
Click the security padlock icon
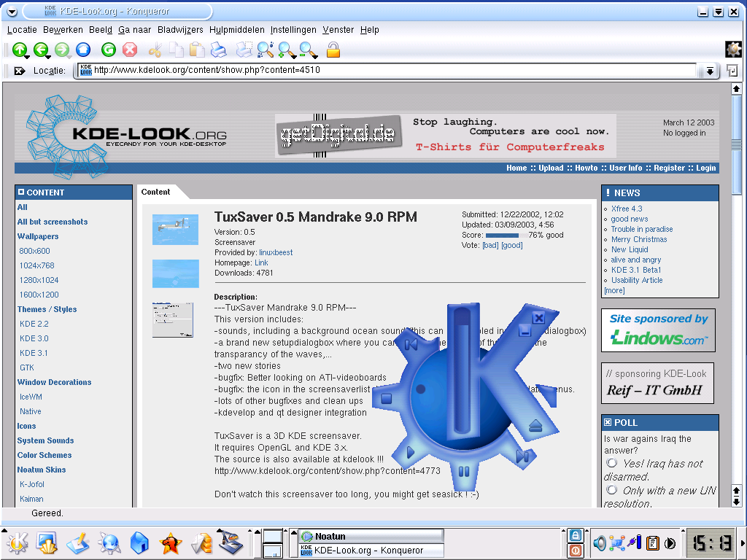(333, 49)
